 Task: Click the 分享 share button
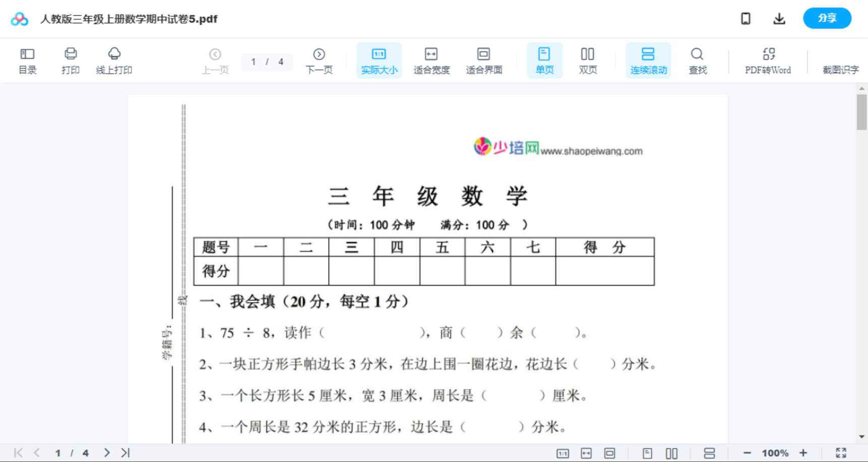point(827,18)
